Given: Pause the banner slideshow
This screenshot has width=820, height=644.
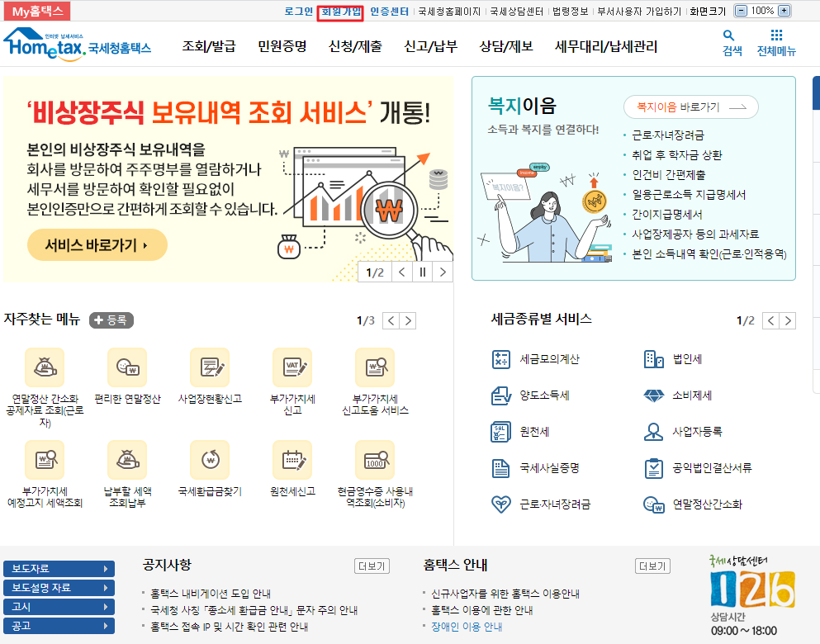Looking at the screenshot, I should pyautogui.click(x=423, y=272).
